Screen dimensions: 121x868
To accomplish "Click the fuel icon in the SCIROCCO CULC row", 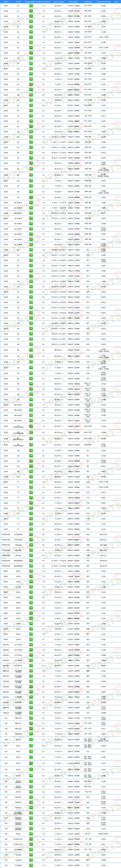I will [x=31, y=844].
